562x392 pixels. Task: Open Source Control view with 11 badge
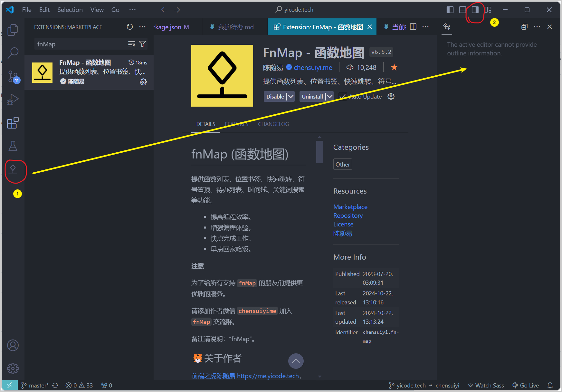14,77
